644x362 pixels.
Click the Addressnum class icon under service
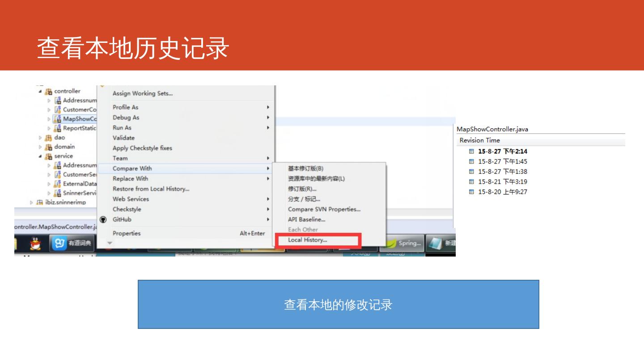(58, 165)
